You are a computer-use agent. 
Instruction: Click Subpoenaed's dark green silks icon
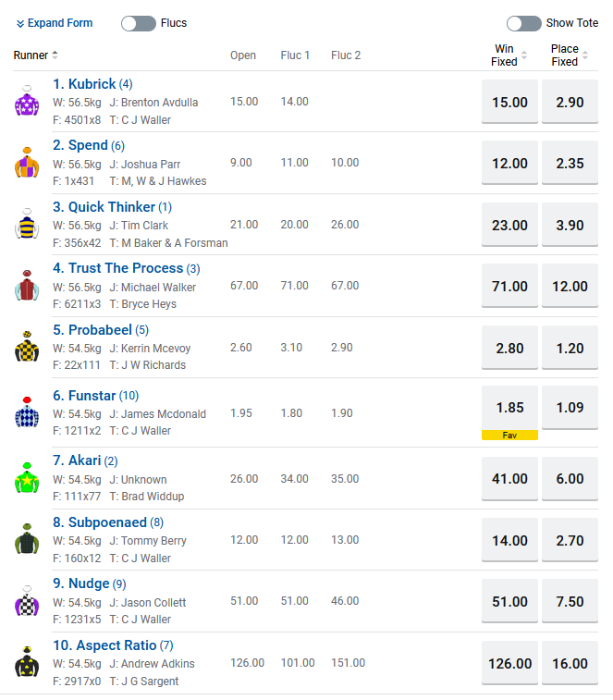coord(26,540)
